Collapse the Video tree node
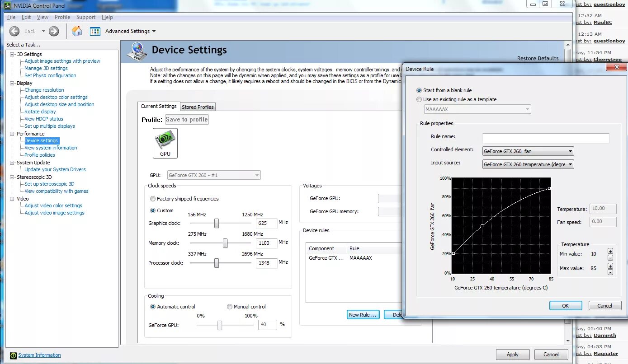The width and height of the screenshot is (628, 364). pos(12,199)
